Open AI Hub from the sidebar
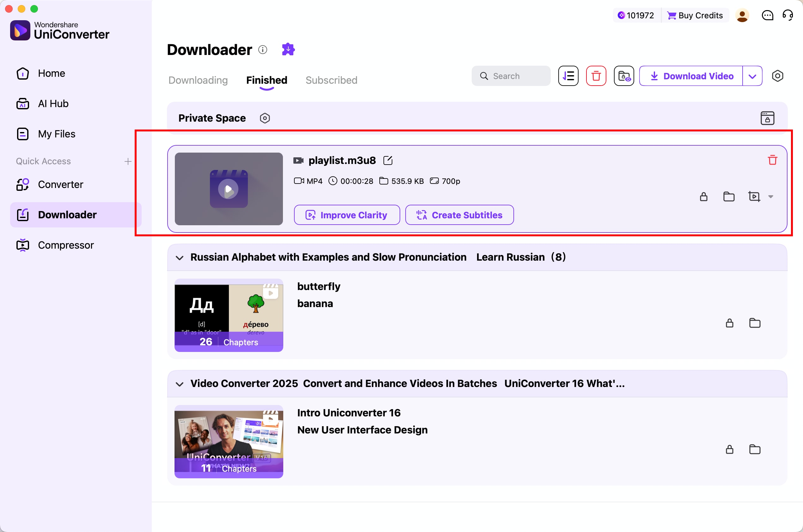803x532 pixels. point(75,104)
